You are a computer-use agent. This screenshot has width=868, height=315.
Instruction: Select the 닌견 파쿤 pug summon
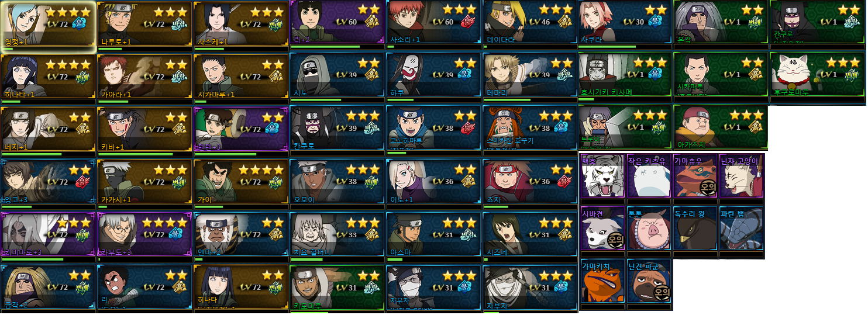point(649,282)
